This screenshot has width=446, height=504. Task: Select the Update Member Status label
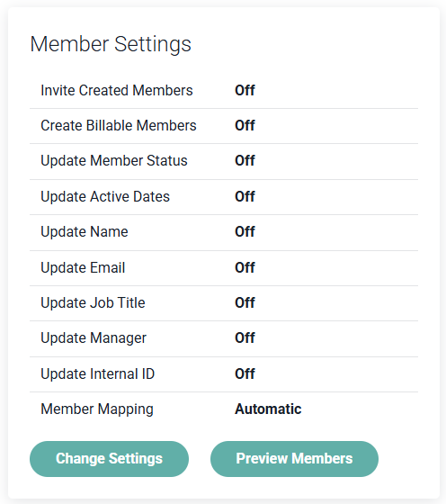click(114, 161)
